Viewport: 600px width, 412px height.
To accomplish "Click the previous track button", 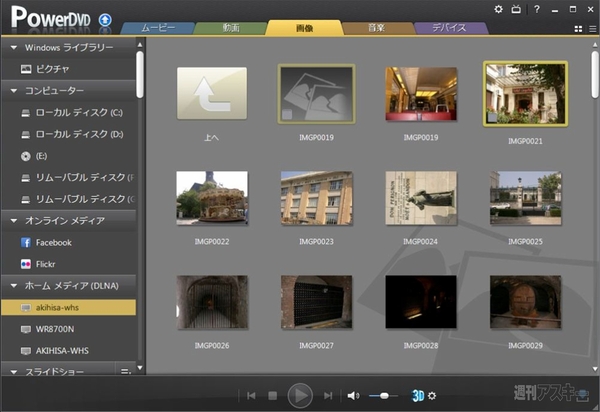I will (251, 396).
